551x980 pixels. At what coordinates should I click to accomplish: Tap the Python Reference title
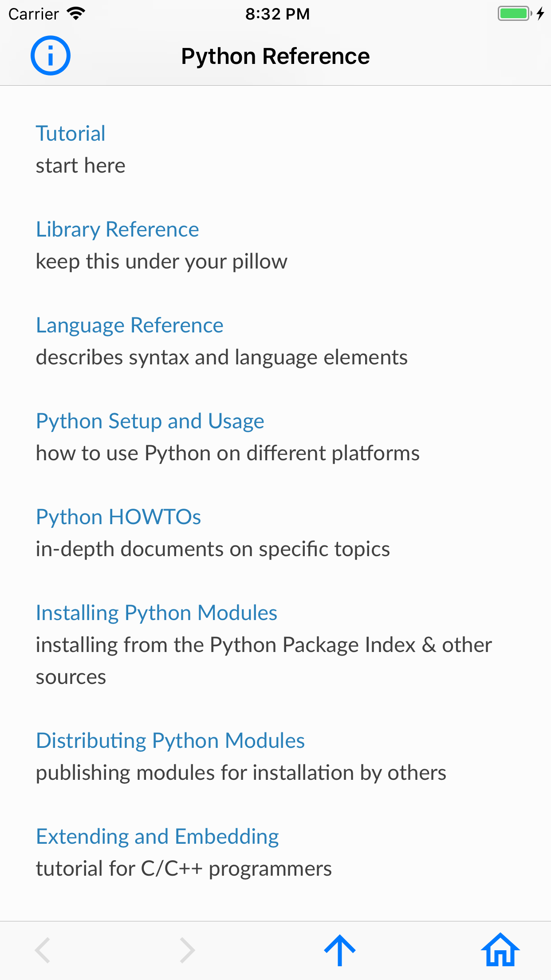(x=275, y=56)
